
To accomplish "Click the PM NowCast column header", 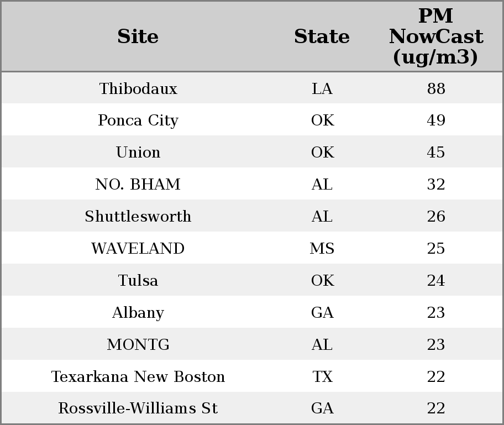I will [x=435, y=37].
